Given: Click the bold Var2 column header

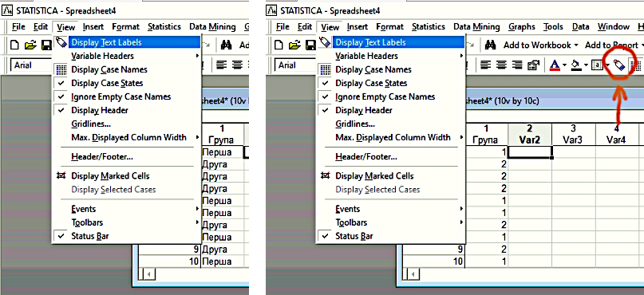Looking at the screenshot, I should pos(530,134).
